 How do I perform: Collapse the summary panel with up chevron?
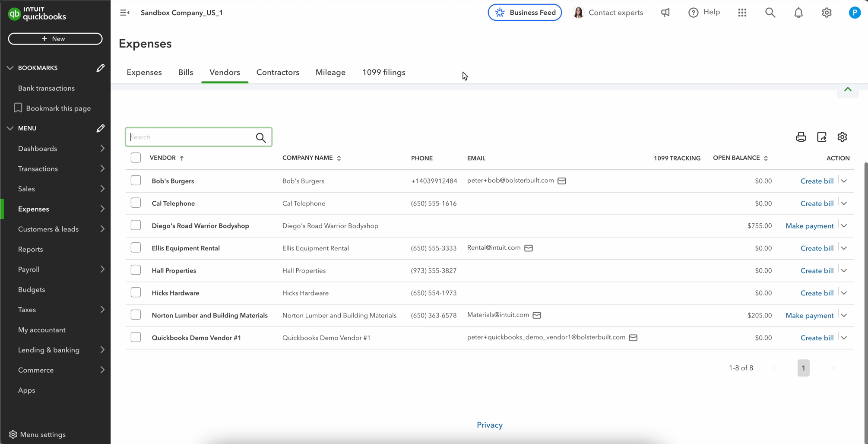tap(848, 89)
